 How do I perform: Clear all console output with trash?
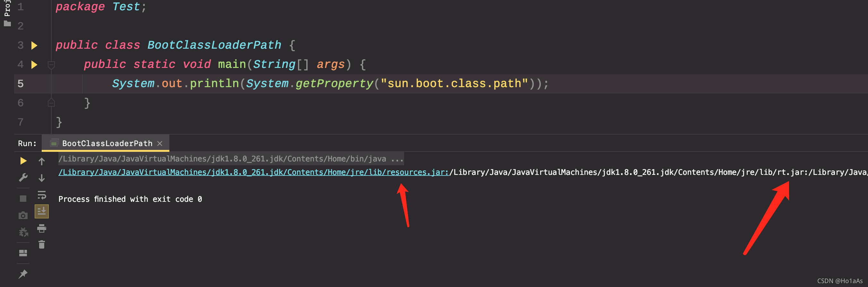pos(41,244)
